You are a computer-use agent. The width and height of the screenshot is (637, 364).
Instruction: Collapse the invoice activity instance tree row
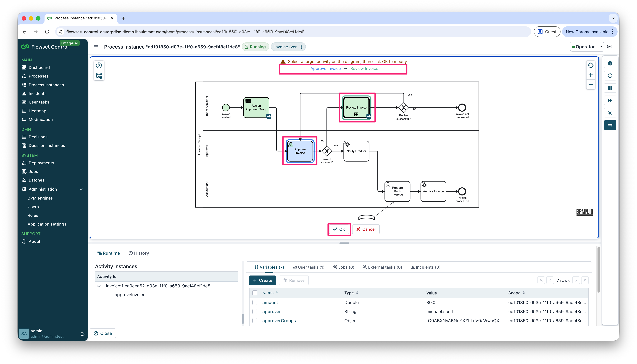(x=99, y=286)
